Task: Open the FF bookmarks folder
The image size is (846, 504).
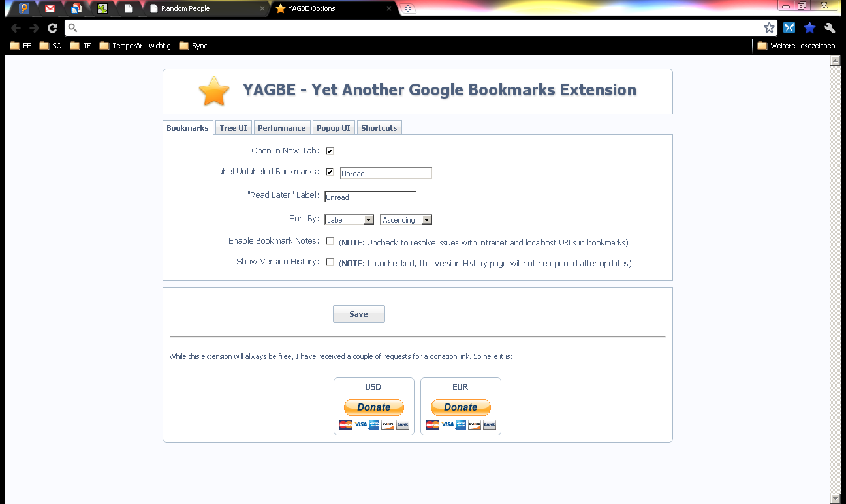Action: click(x=20, y=46)
